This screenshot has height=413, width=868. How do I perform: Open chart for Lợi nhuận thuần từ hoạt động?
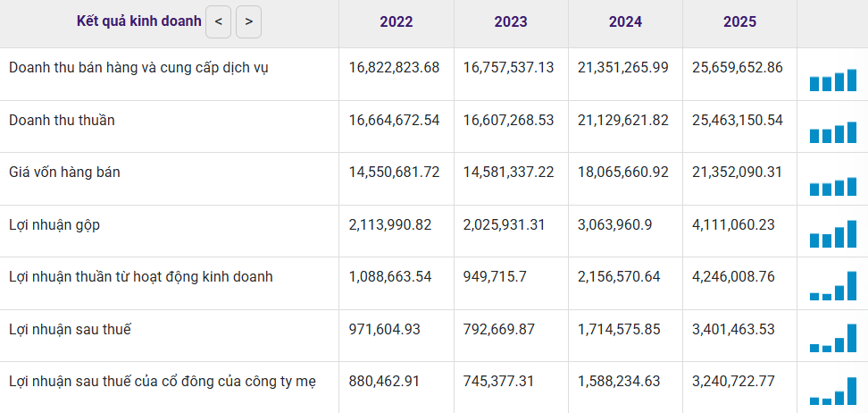coord(832,287)
